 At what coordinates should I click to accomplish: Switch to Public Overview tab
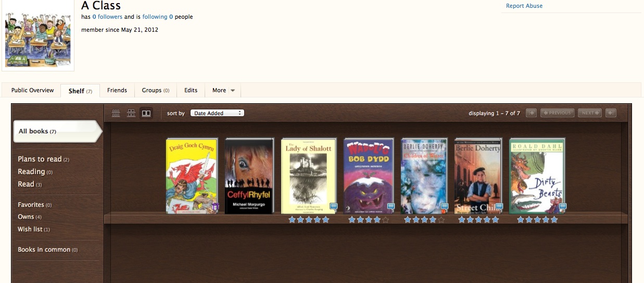pos(32,90)
